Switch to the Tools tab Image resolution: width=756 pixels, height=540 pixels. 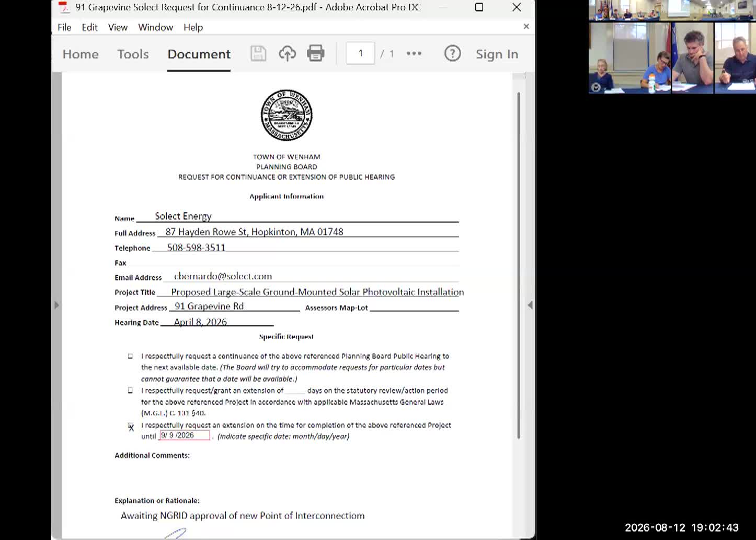click(x=133, y=54)
